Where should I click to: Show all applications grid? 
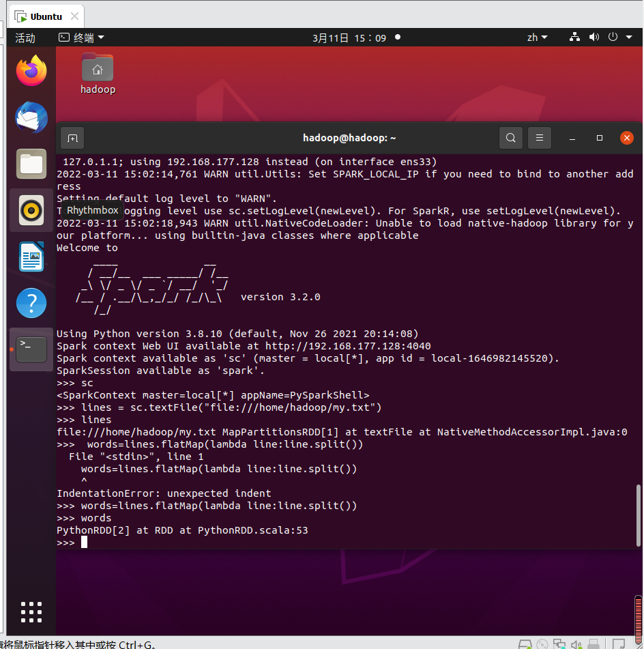[31, 611]
